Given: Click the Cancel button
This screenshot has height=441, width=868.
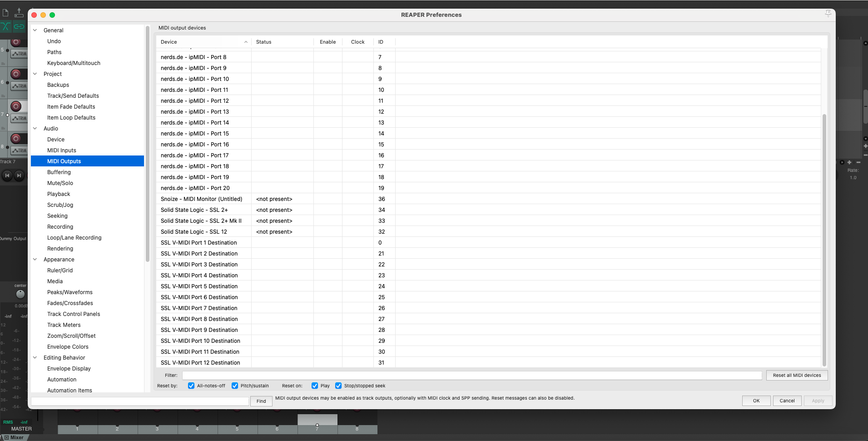Looking at the screenshot, I should tap(787, 401).
